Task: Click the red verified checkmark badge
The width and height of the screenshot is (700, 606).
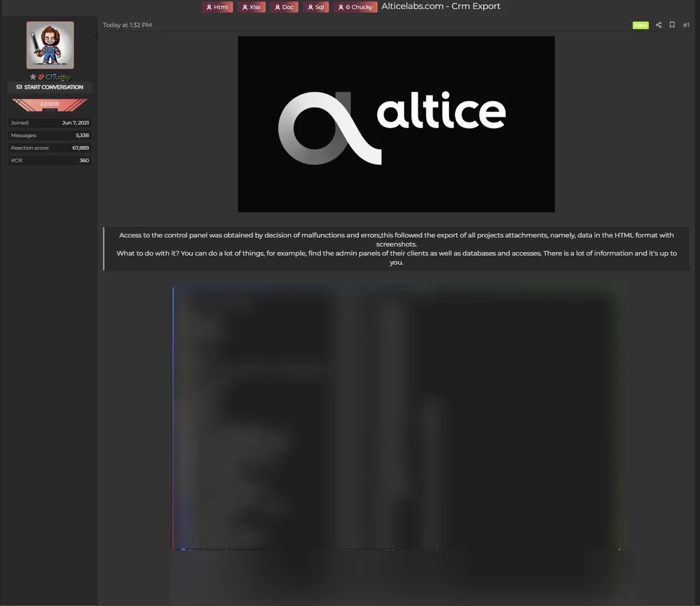Action: 41,77
